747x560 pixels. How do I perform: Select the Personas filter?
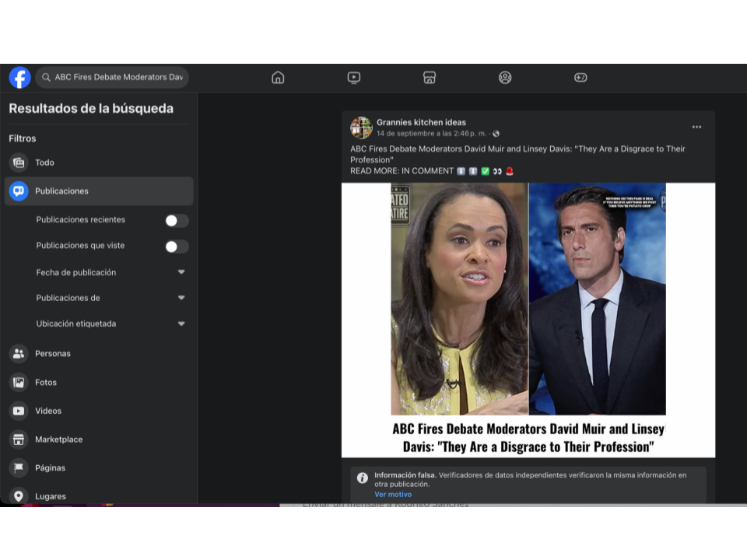99,353
